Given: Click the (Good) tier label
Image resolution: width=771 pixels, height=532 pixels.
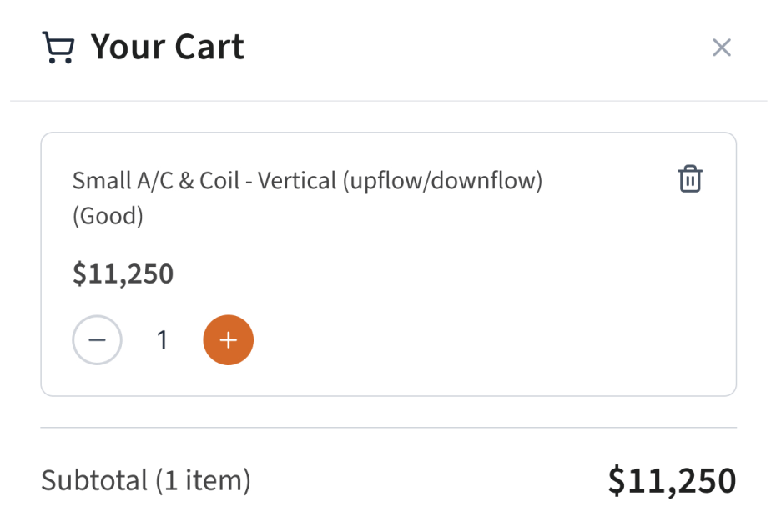Looking at the screenshot, I should (x=108, y=216).
